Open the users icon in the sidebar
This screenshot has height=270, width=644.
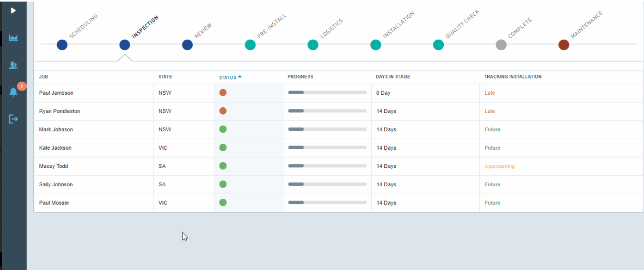(14, 65)
